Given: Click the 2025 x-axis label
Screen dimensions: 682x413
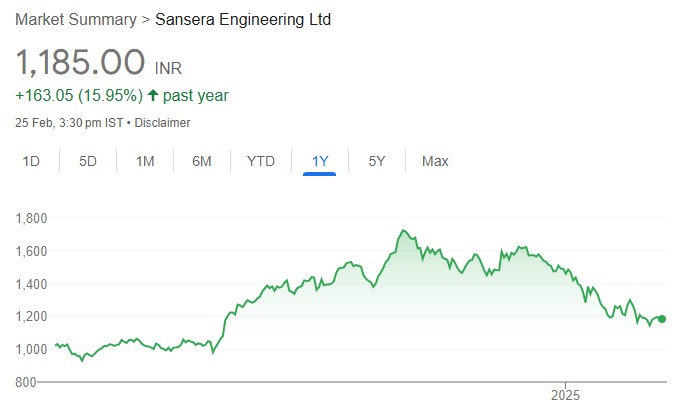Looking at the screenshot, I should [566, 394].
